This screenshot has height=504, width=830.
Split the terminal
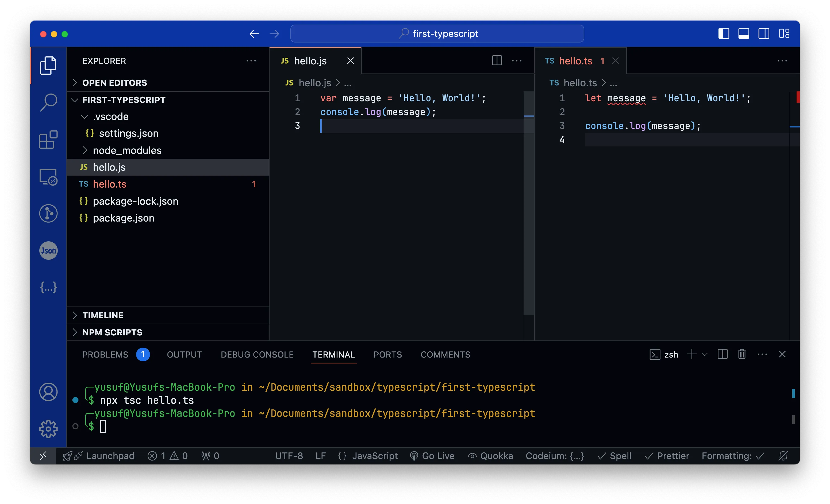pyautogui.click(x=723, y=354)
